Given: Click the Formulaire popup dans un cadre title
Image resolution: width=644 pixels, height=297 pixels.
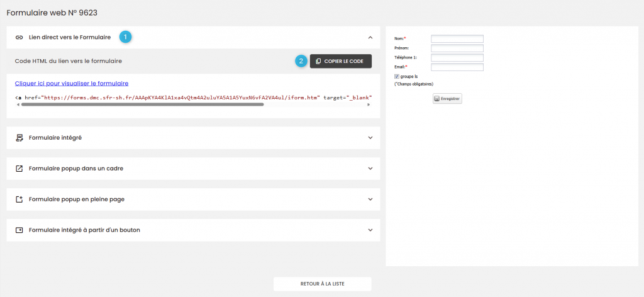Looking at the screenshot, I should (76, 169).
